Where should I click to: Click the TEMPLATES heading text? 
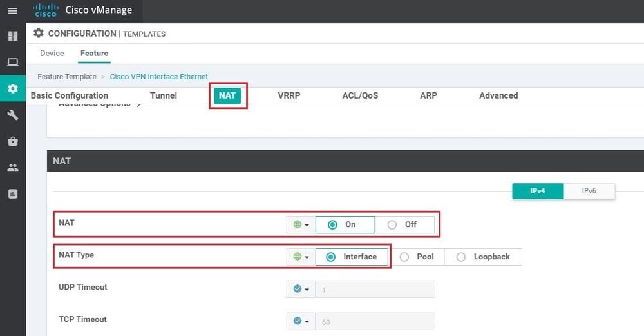(144, 34)
